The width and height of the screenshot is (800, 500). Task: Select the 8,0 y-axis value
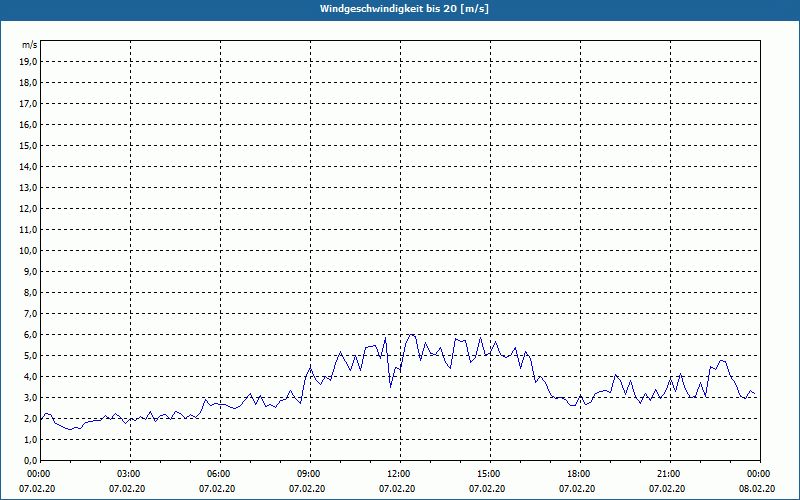[30, 292]
